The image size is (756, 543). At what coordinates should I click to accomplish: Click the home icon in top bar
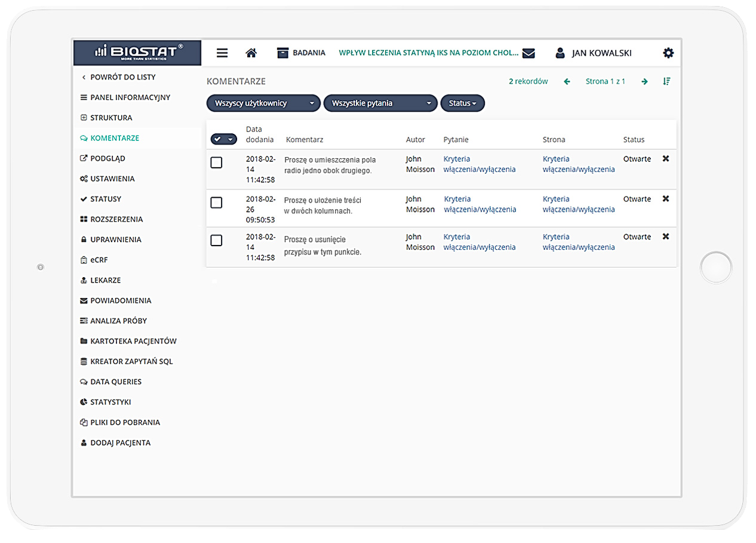pyautogui.click(x=251, y=53)
